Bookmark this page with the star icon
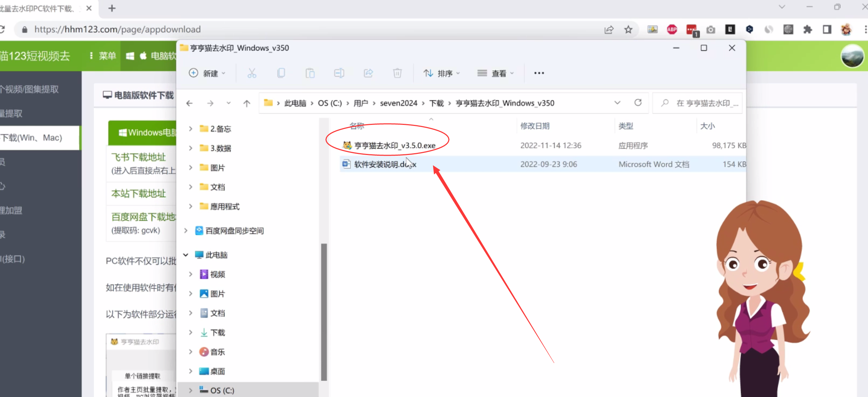The image size is (868, 397). click(628, 30)
